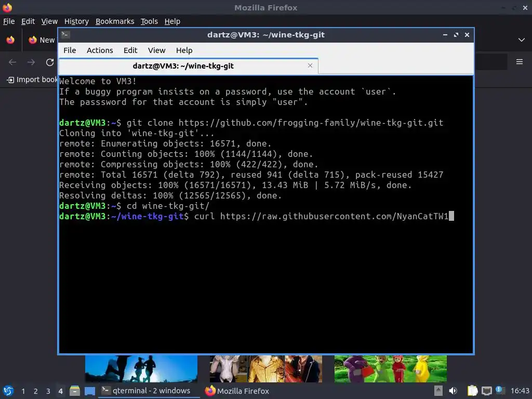Viewport: 532px width, 399px height.
Task: Click the update notifier tray icon
Action: coord(499,390)
